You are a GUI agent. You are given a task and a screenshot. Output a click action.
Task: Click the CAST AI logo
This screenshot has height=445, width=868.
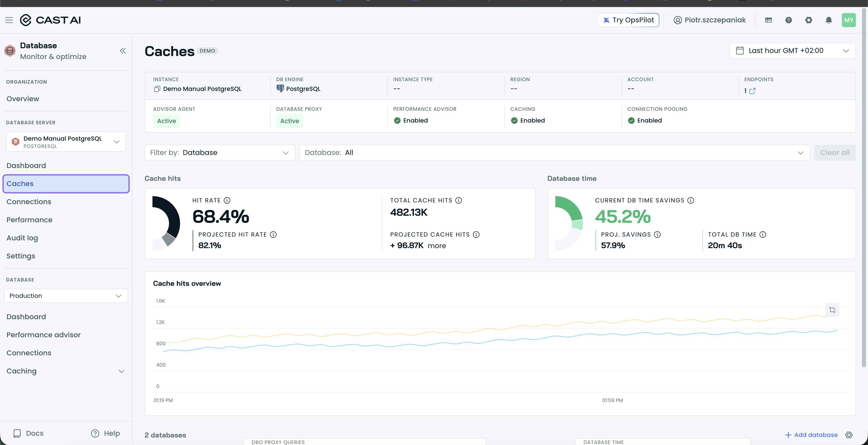50,20
